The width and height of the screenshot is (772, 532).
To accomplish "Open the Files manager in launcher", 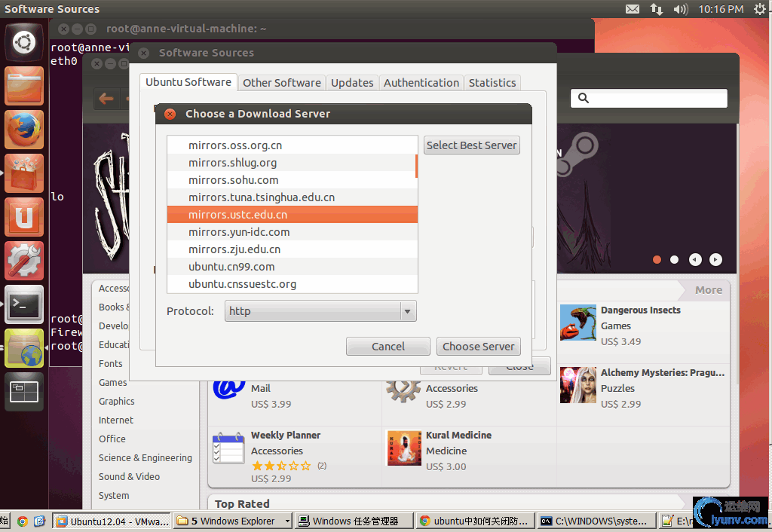I will (x=24, y=86).
